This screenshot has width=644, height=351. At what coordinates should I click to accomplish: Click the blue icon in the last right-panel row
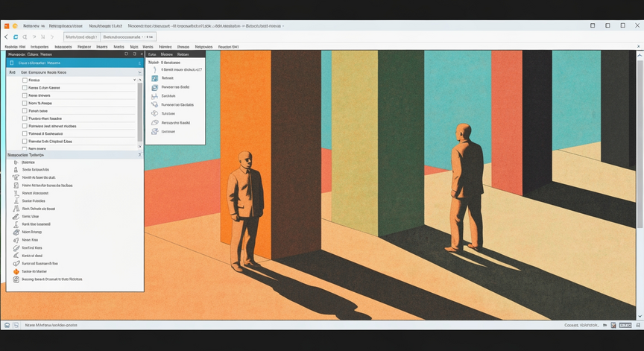[154, 131]
